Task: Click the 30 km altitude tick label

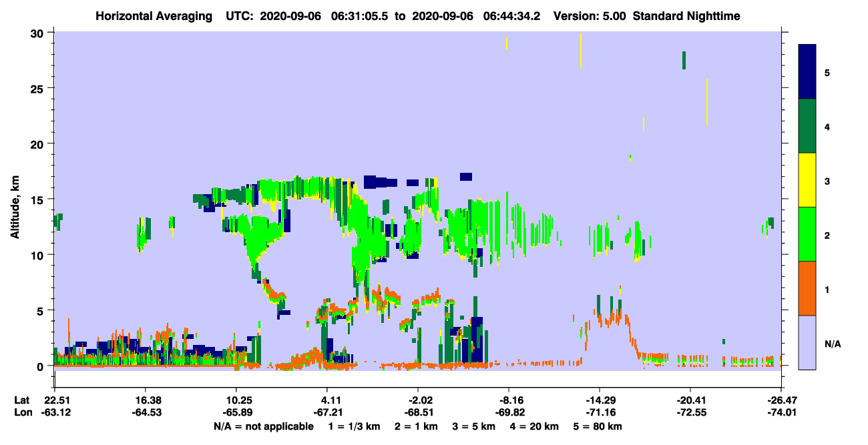Action: pos(39,33)
